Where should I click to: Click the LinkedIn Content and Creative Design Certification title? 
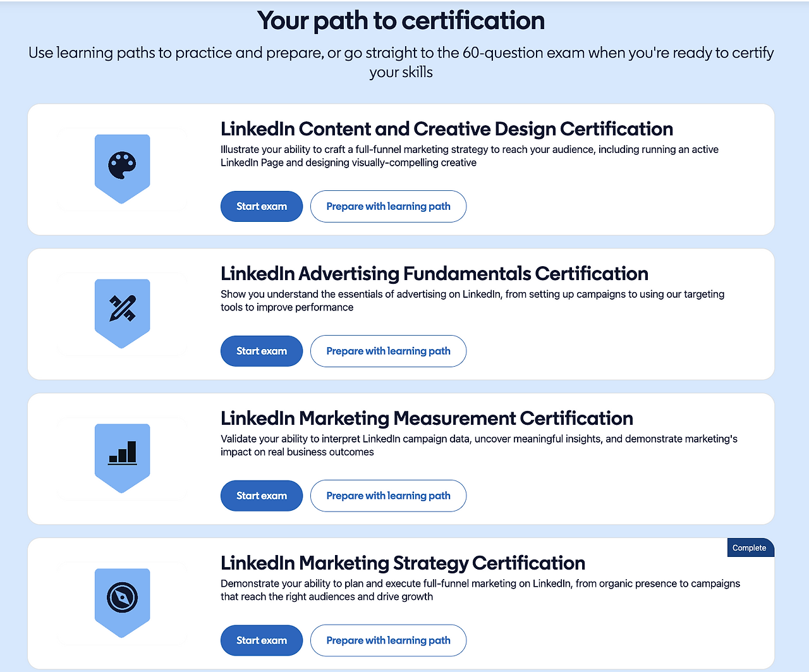pyautogui.click(x=447, y=129)
